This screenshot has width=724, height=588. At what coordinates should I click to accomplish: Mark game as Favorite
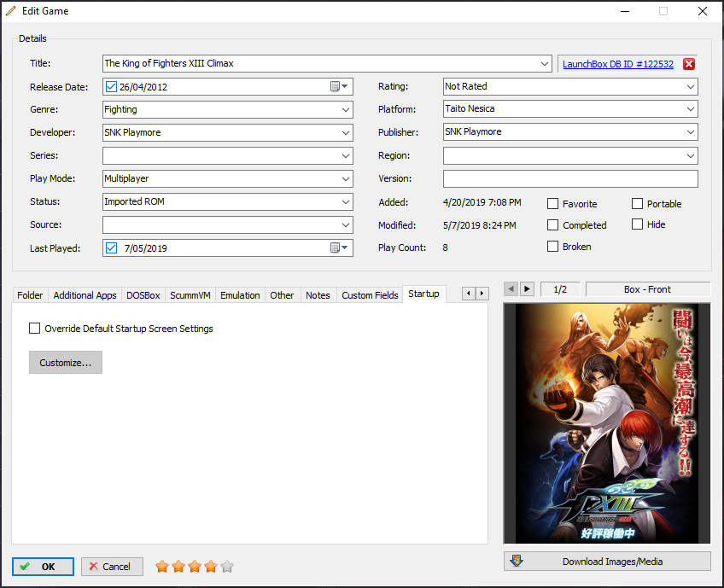click(x=552, y=203)
